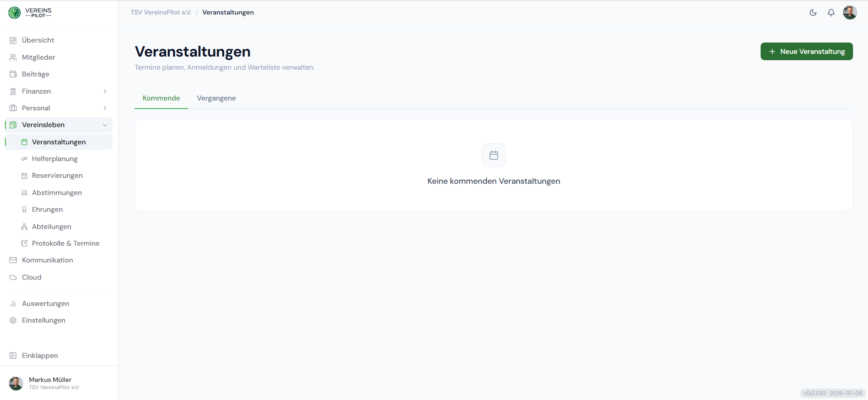Click the Beiträge wallet icon
The width and height of the screenshot is (868, 400).
pos(13,74)
